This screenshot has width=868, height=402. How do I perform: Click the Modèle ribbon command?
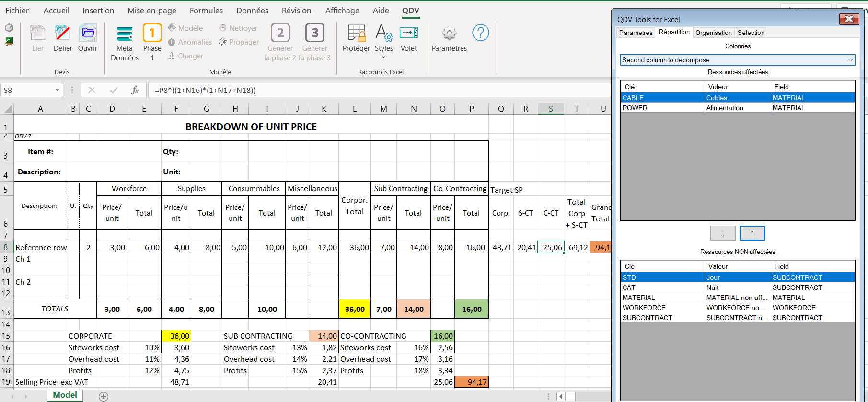[185, 28]
